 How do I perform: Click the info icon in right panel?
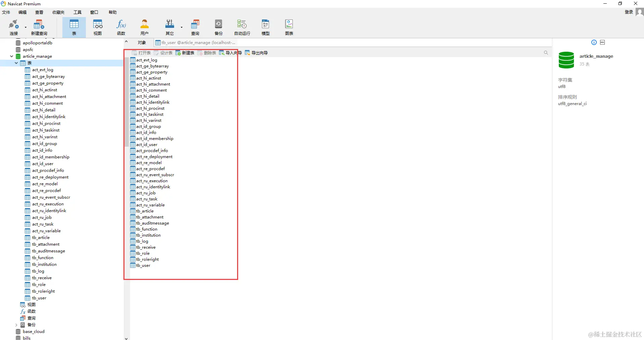pyautogui.click(x=594, y=42)
